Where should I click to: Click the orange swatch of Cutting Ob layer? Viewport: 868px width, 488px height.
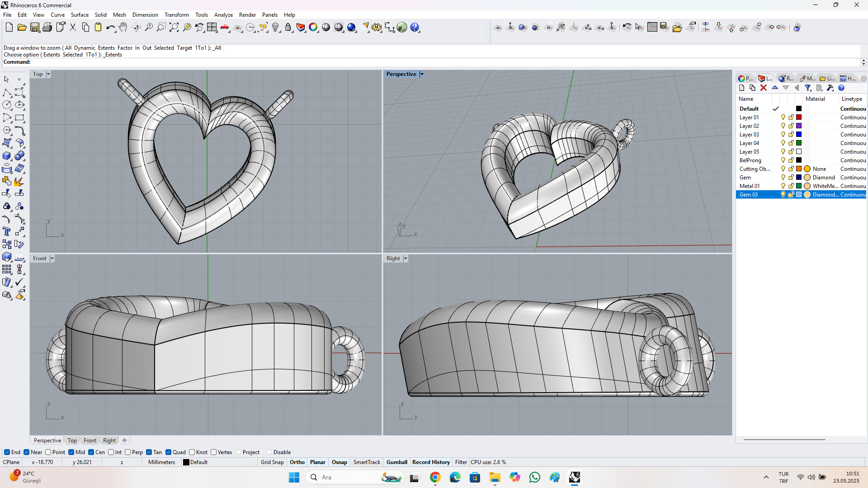pos(799,169)
